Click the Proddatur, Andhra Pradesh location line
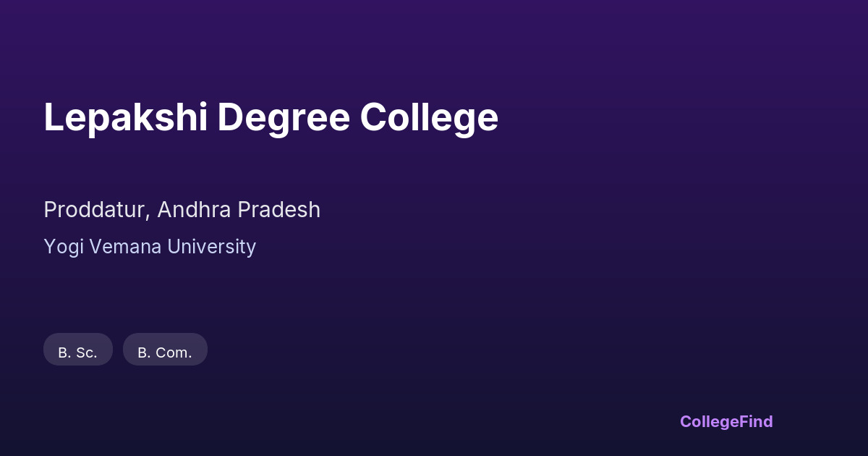Image resolution: width=868 pixels, height=456 pixels. [x=182, y=210]
